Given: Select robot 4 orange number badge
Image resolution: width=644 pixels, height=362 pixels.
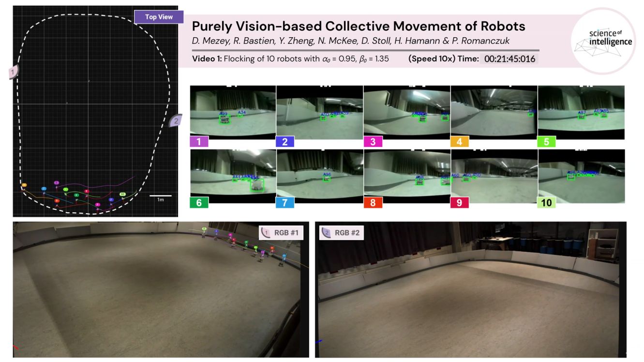Looking at the screenshot, I should 460,142.
